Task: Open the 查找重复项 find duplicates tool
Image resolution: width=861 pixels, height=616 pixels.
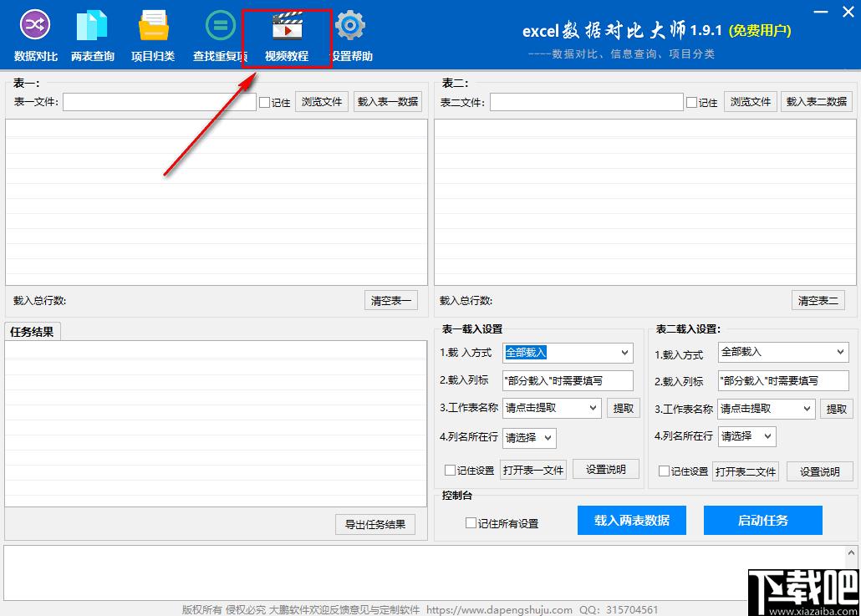Action: coord(220,36)
